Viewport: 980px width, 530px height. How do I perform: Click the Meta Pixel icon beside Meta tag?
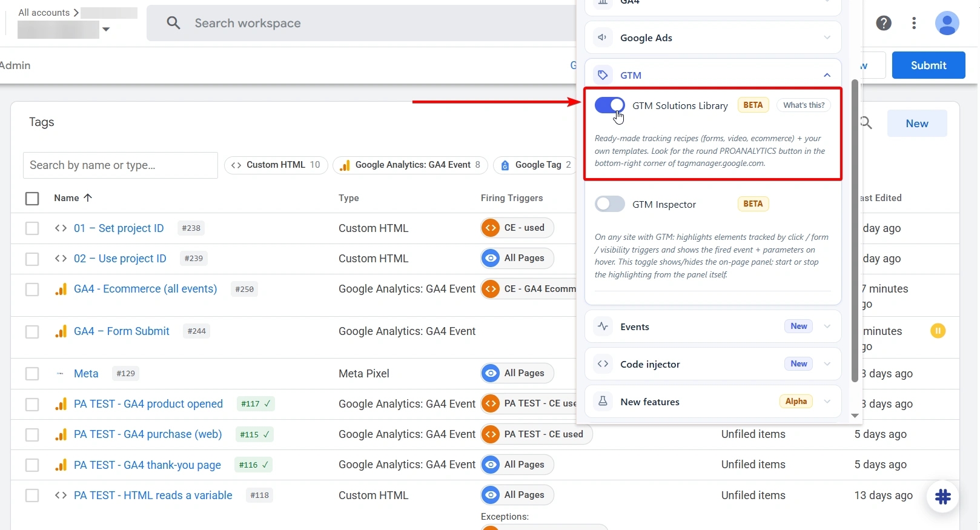pyautogui.click(x=60, y=374)
